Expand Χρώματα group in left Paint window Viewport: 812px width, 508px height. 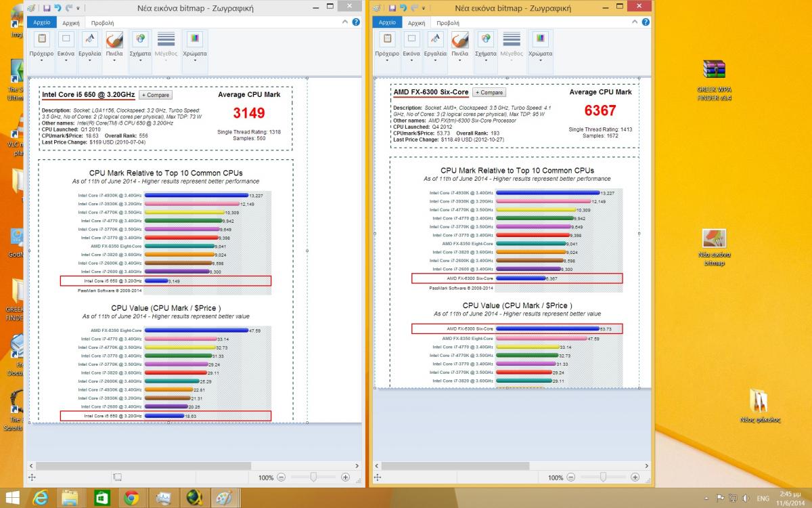tap(195, 51)
